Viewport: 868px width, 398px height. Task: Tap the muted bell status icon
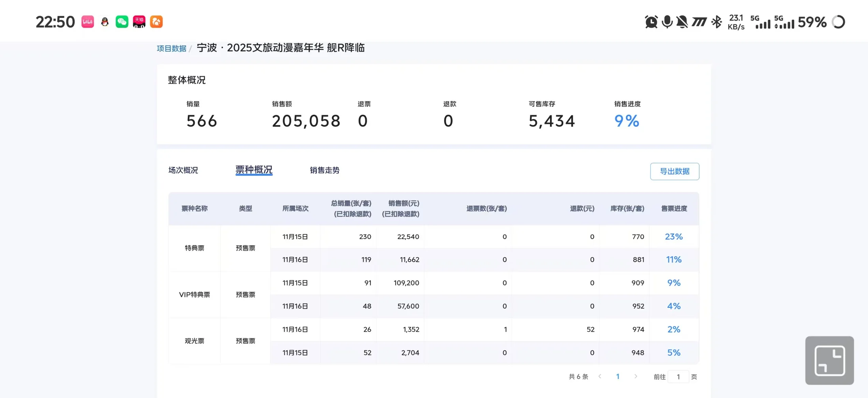pos(682,22)
